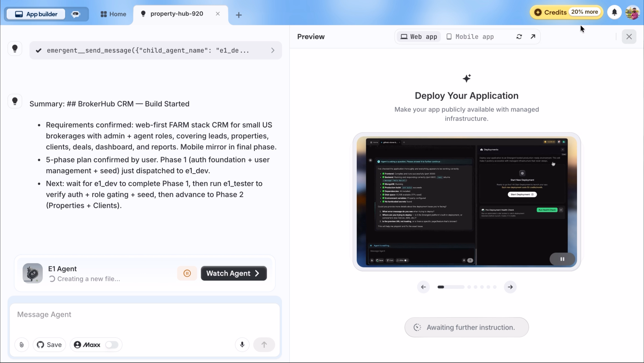The image size is (644, 363).
Task: Click the checkmark on emergent__send_message row
Action: 38,51
